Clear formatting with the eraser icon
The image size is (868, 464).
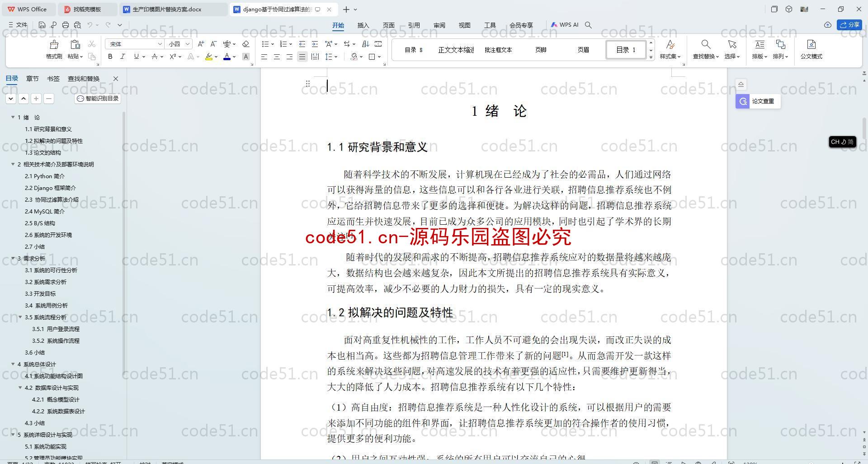246,44
